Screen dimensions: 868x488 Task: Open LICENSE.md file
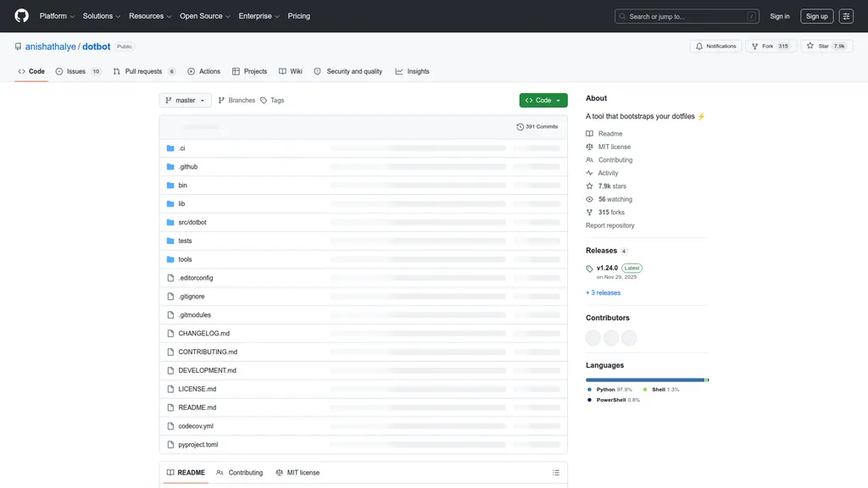coord(197,389)
